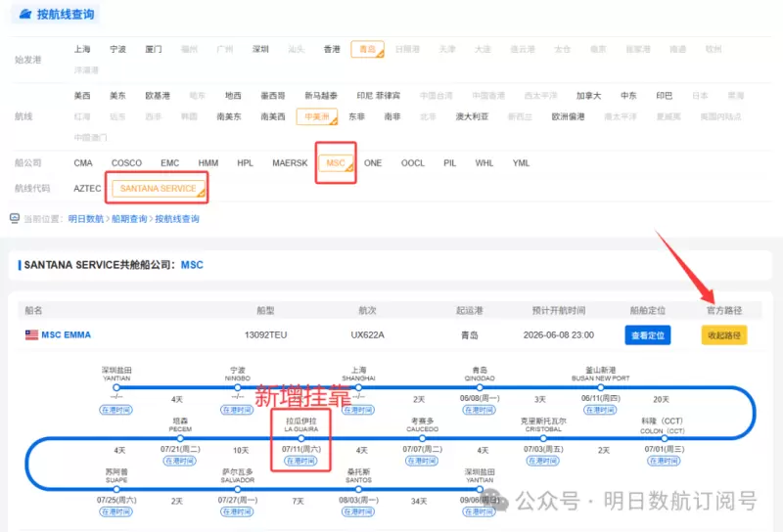Select the 美东 route filter

pos(117,95)
